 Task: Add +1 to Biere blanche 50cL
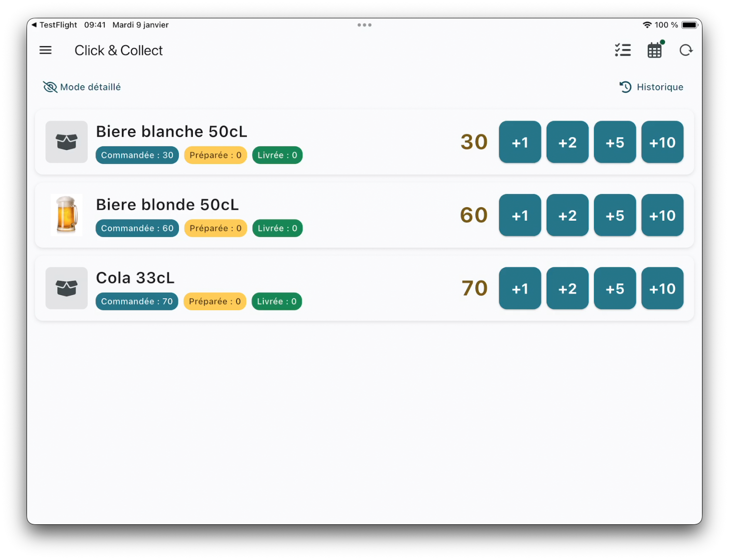(520, 142)
